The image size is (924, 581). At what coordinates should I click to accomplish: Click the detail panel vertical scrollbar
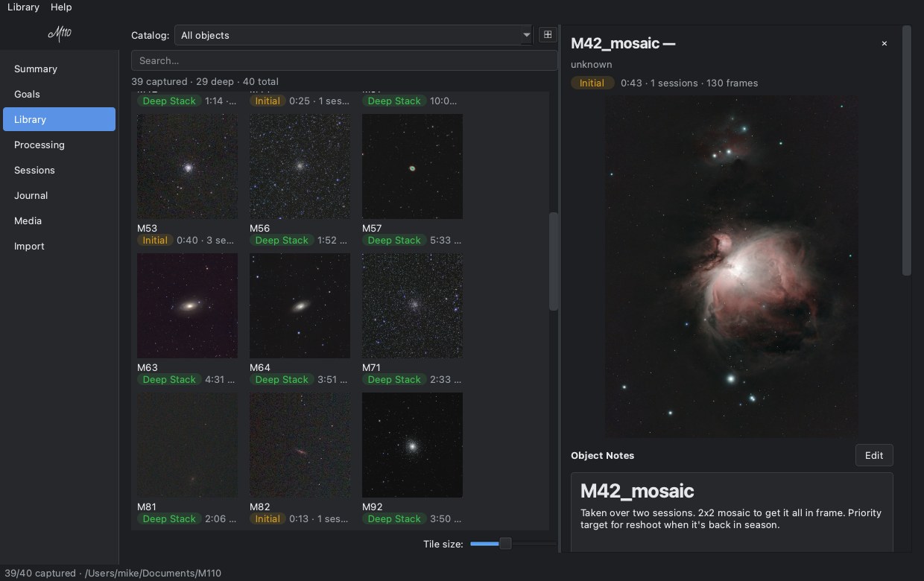(907, 150)
